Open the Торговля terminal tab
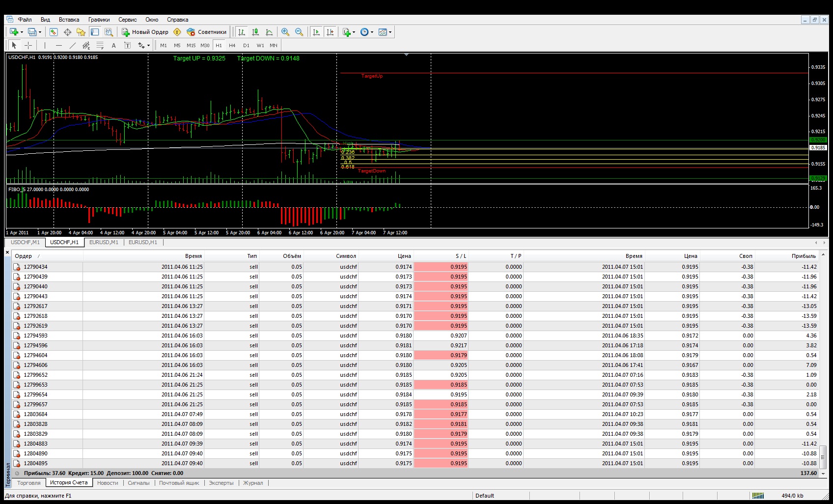This screenshot has width=833, height=504. (x=29, y=483)
